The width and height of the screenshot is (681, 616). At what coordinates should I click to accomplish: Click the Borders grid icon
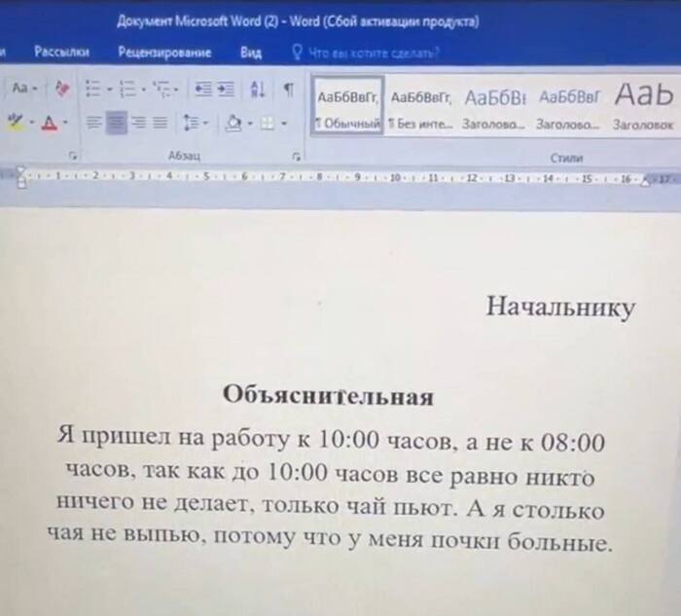pos(268,124)
